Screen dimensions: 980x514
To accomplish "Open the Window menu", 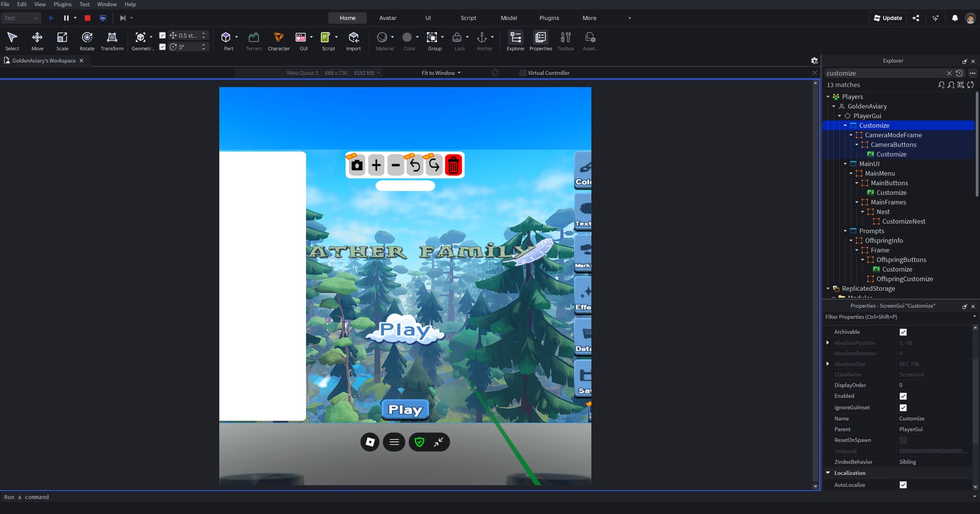I will [x=107, y=4].
